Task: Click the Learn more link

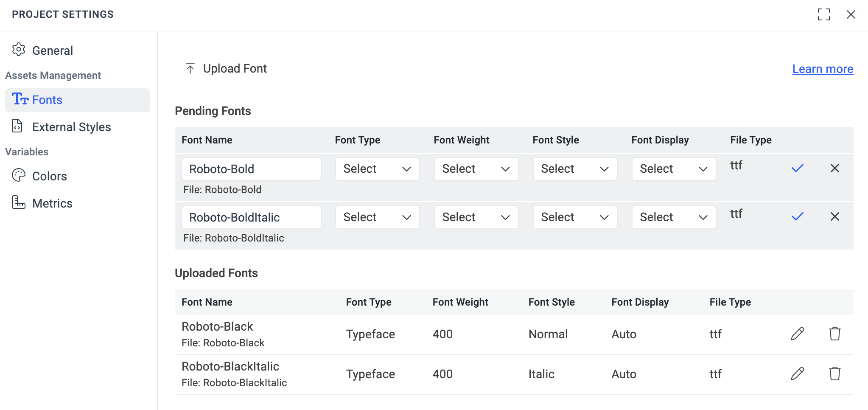Action: pos(822,68)
